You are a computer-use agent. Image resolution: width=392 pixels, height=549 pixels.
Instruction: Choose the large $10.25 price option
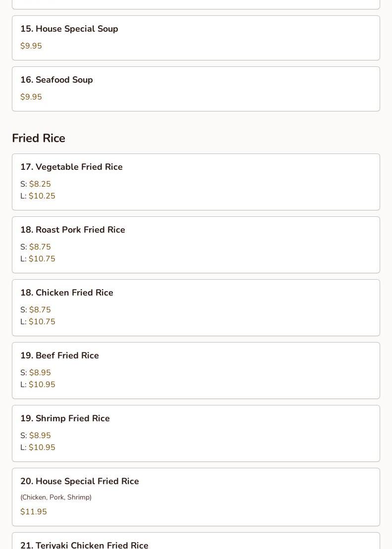42,196
